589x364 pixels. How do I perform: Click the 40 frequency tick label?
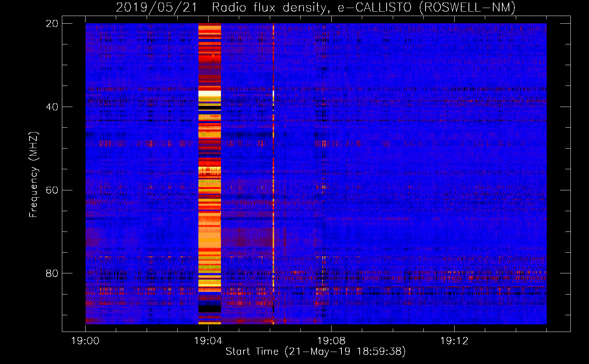pyautogui.click(x=52, y=107)
